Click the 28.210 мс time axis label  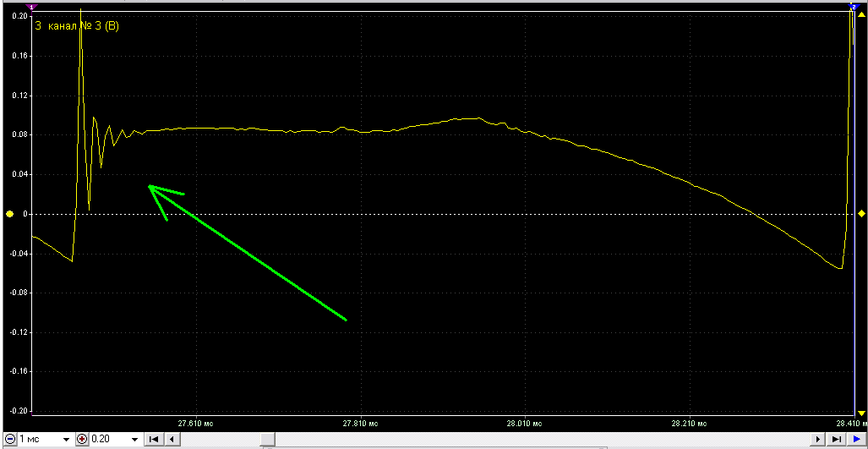click(x=690, y=424)
